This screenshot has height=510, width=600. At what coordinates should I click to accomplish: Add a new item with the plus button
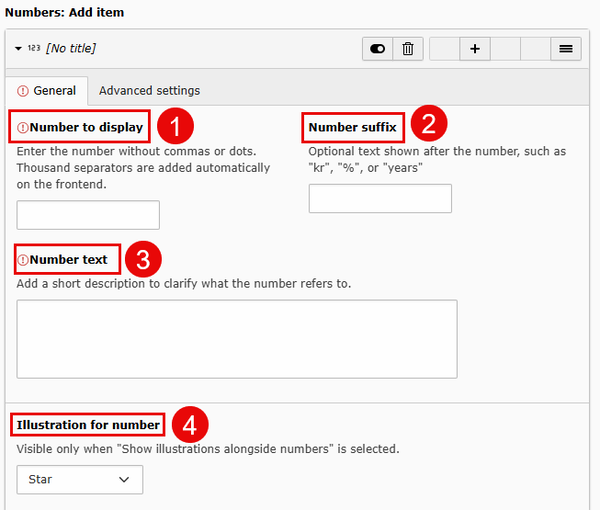pos(475,49)
